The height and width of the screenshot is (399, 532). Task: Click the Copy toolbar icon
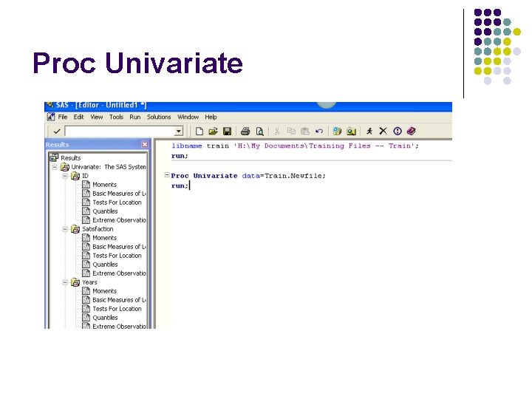click(x=291, y=132)
